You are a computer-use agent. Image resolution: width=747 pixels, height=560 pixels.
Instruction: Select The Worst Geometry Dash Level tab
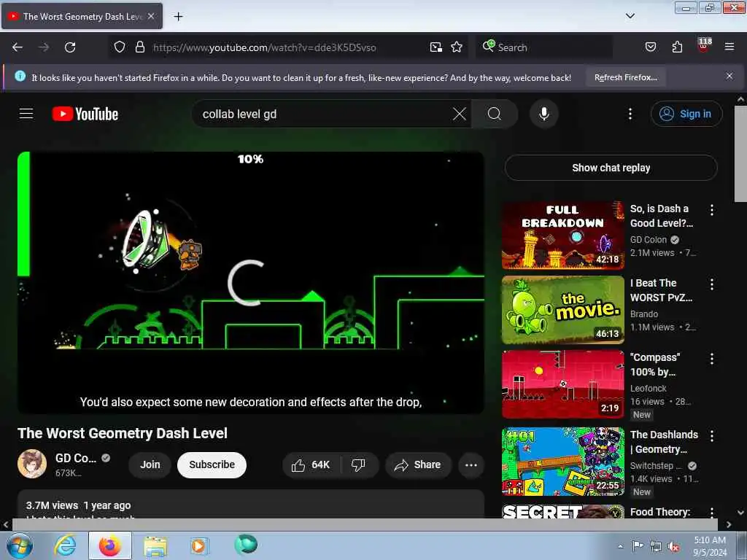82,17
